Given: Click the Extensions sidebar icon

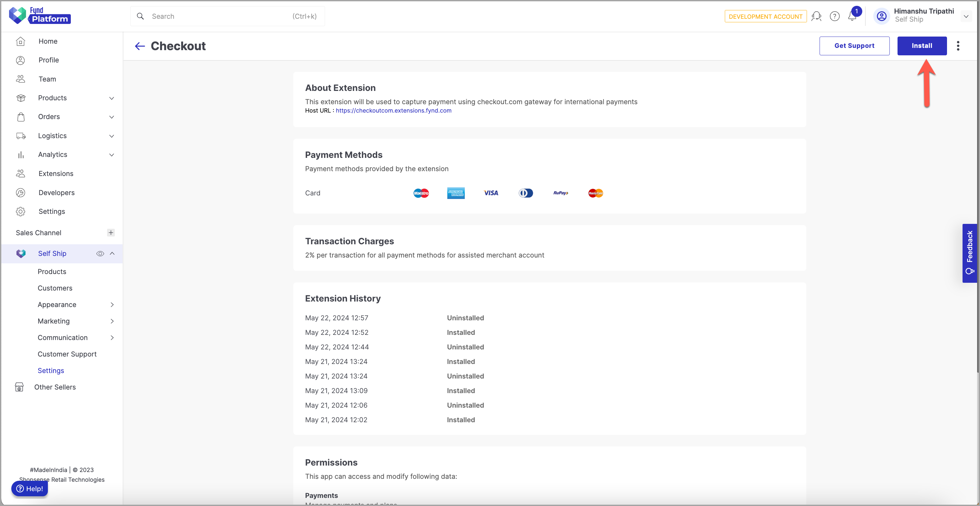Looking at the screenshot, I should pyautogui.click(x=21, y=173).
